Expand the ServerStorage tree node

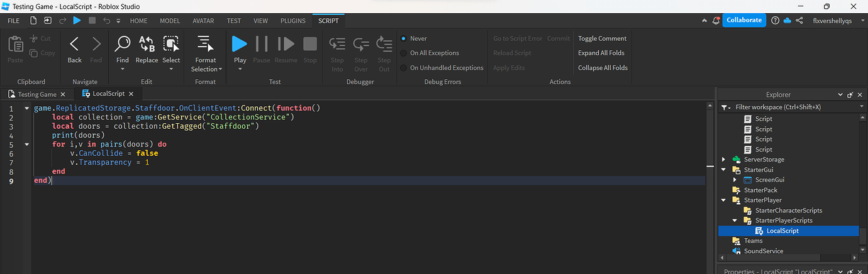click(724, 160)
